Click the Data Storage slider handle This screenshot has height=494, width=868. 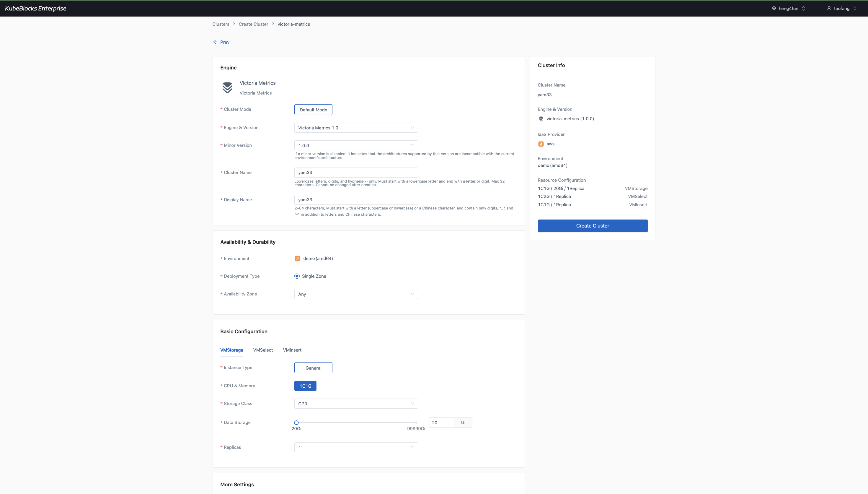pyautogui.click(x=296, y=422)
